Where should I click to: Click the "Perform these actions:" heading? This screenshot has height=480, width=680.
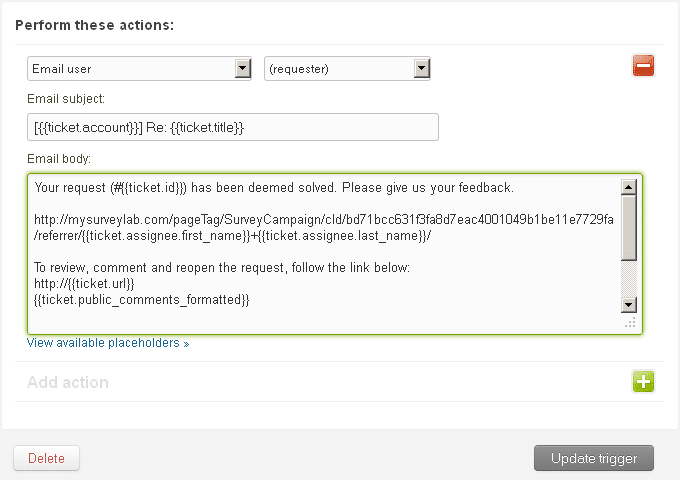[x=94, y=24]
